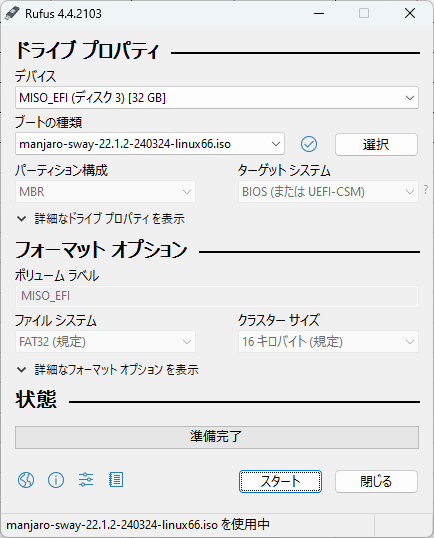The image size is (434, 538).
Task: Minimize the Rufus window
Action: click(319, 13)
